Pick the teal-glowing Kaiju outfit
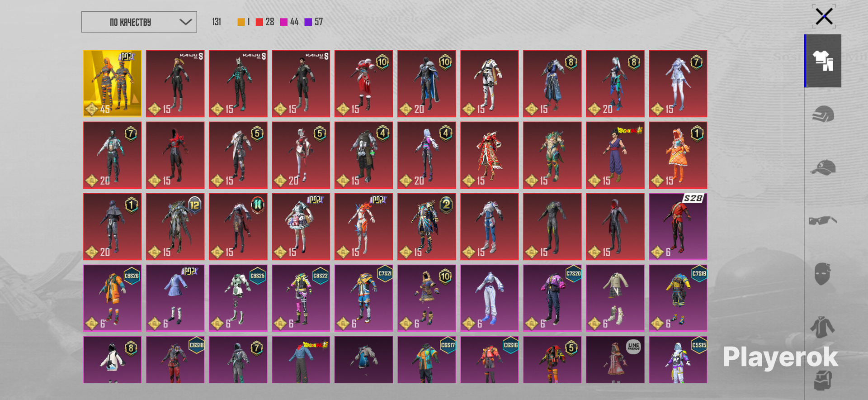Image resolution: width=868 pixels, height=400 pixels. pyautogui.click(x=238, y=84)
